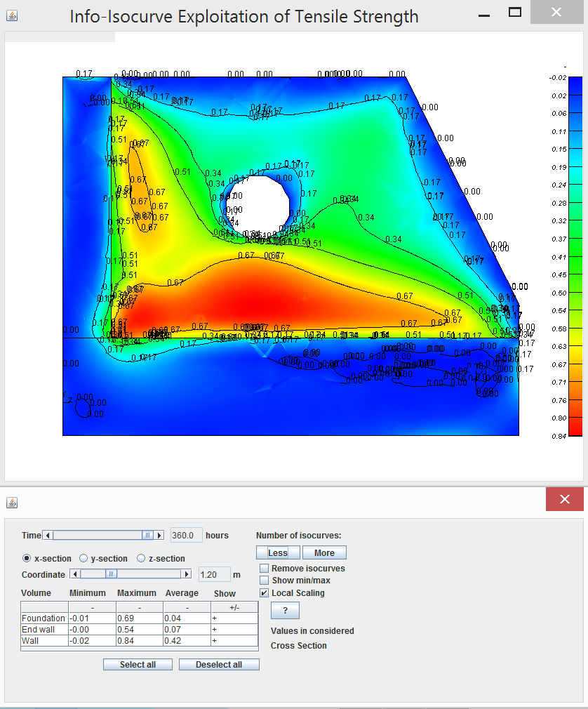Close the lower control panel with the red X
This screenshot has width=588, height=709.
tap(565, 499)
